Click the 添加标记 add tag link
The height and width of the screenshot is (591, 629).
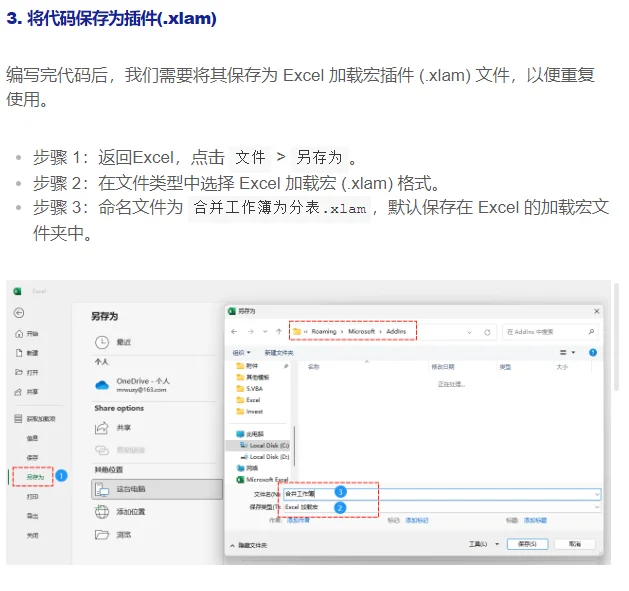tap(417, 520)
